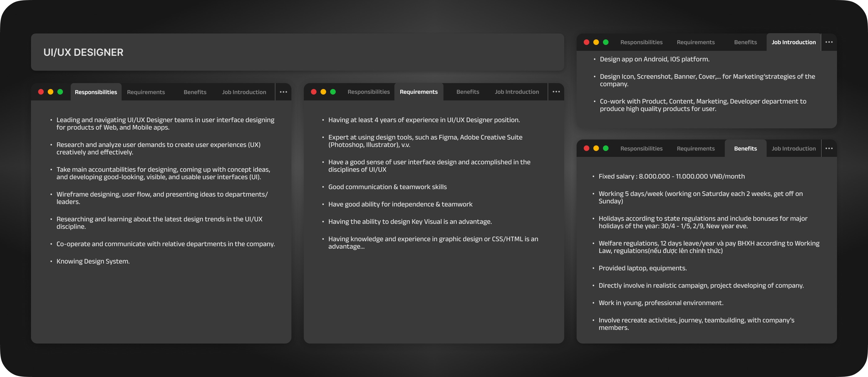
Task: Switch to Job Introduction in the Requirements window
Action: 517,92
